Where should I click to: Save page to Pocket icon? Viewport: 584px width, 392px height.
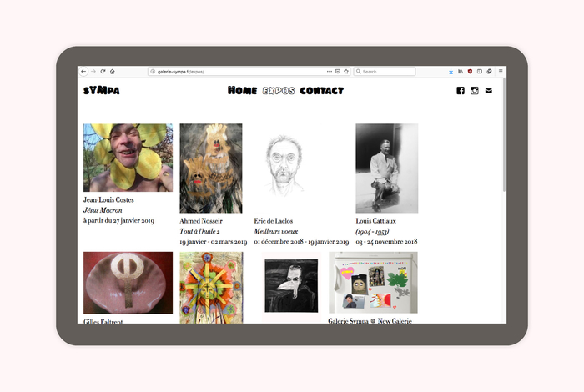(x=338, y=72)
